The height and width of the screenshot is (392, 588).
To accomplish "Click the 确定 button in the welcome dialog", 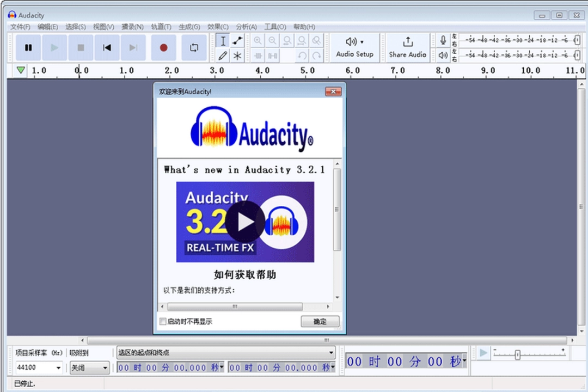I will coord(320,322).
